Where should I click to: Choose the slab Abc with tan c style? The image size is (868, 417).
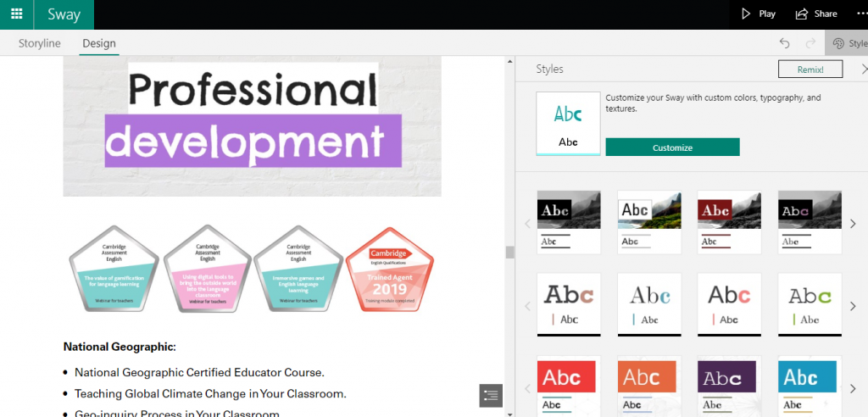569,304
